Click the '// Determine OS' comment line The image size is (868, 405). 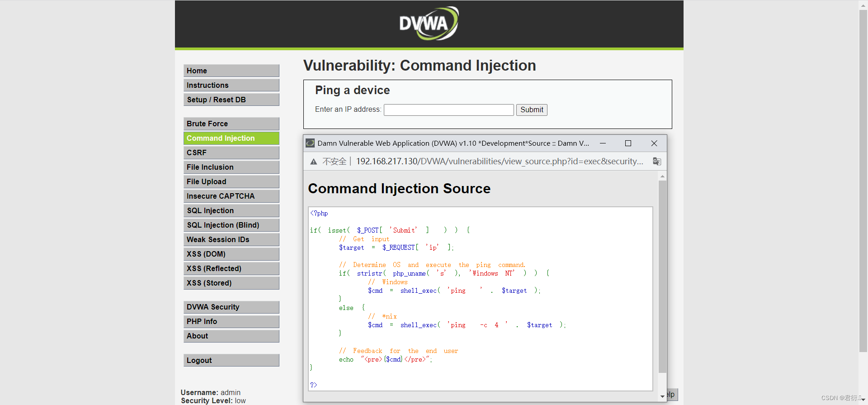(x=432, y=265)
